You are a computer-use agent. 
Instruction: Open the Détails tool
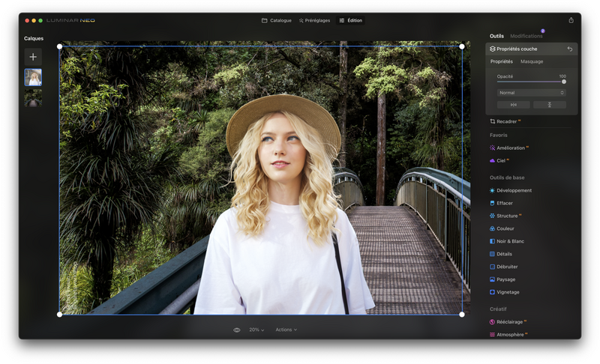(500, 254)
